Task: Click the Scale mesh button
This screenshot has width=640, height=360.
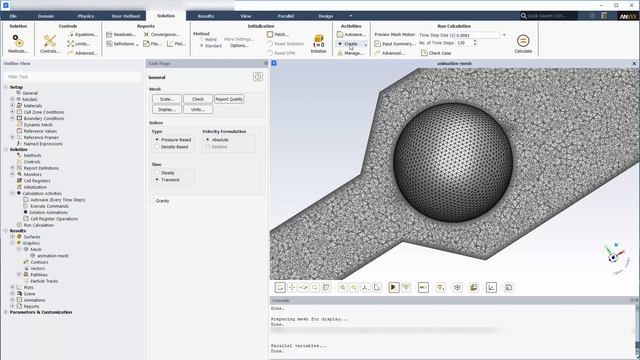Action: 167,99
